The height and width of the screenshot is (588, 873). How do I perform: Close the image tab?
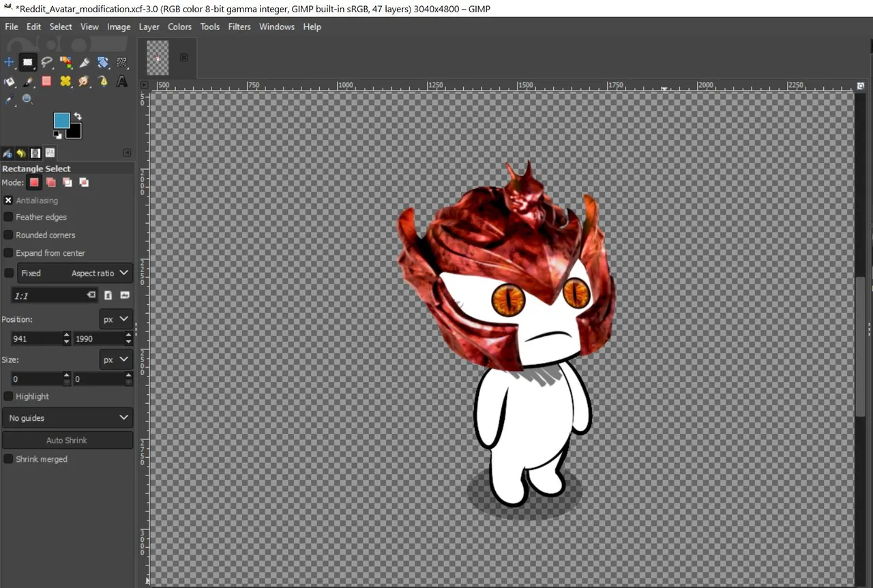[x=184, y=58]
